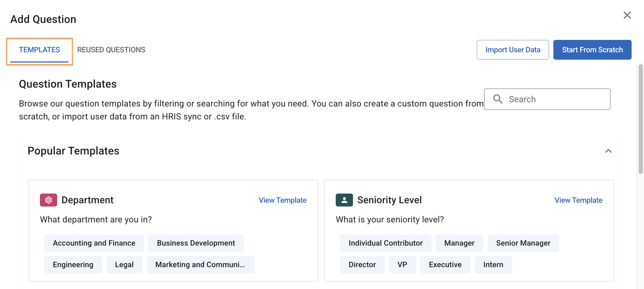Choose the Individual Contributor seniority option
The width and height of the screenshot is (644, 289).
click(x=386, y=243)
